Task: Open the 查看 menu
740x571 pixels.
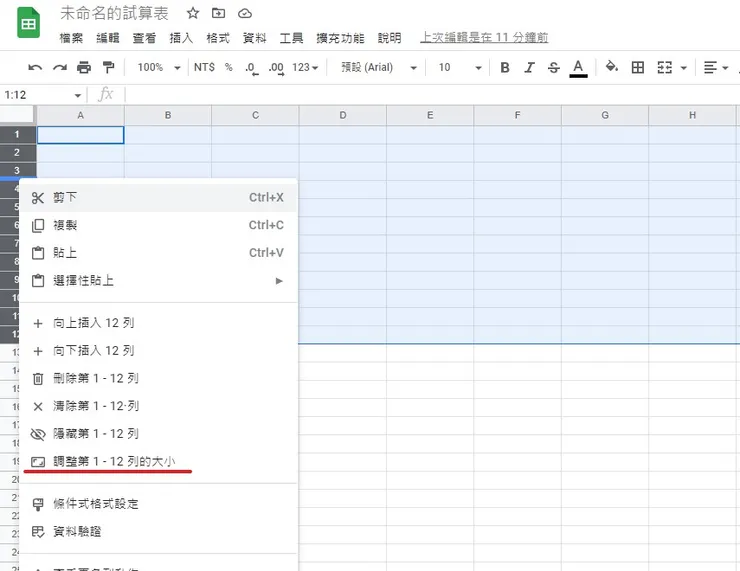Action: [x=144, y=38]
